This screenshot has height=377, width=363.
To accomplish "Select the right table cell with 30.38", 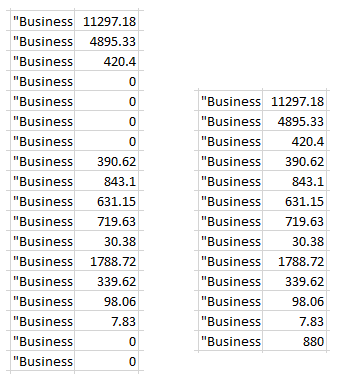I will point(294,241).
